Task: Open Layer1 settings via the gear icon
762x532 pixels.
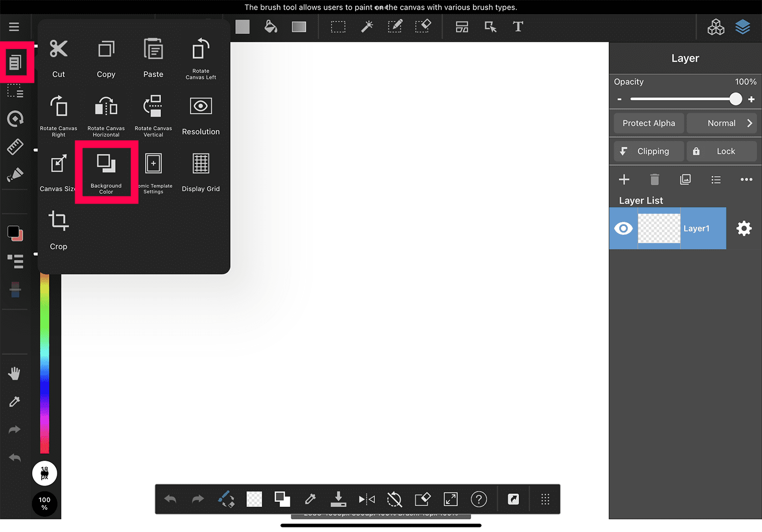Action: pyautogui.click(x=744, y=228)
